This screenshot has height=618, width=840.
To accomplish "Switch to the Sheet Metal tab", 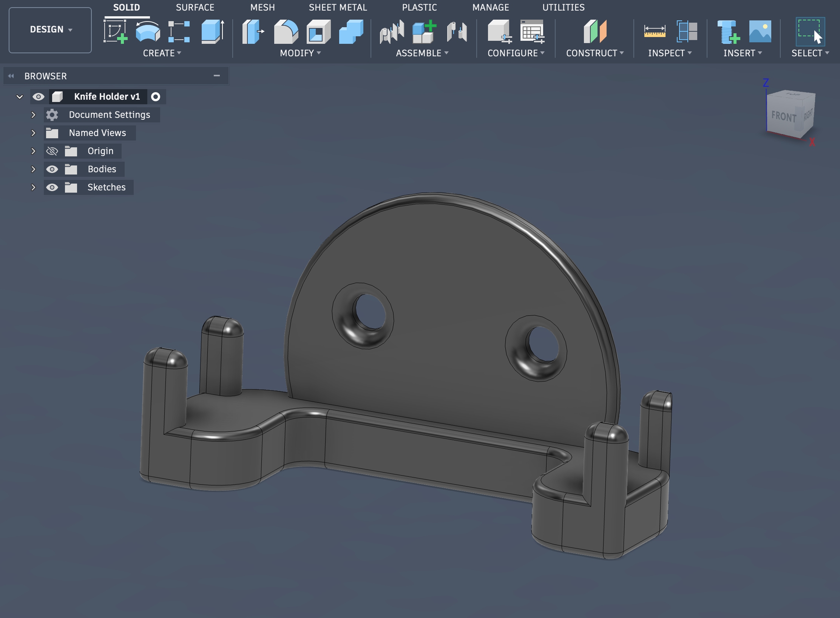I will (338, 7).
